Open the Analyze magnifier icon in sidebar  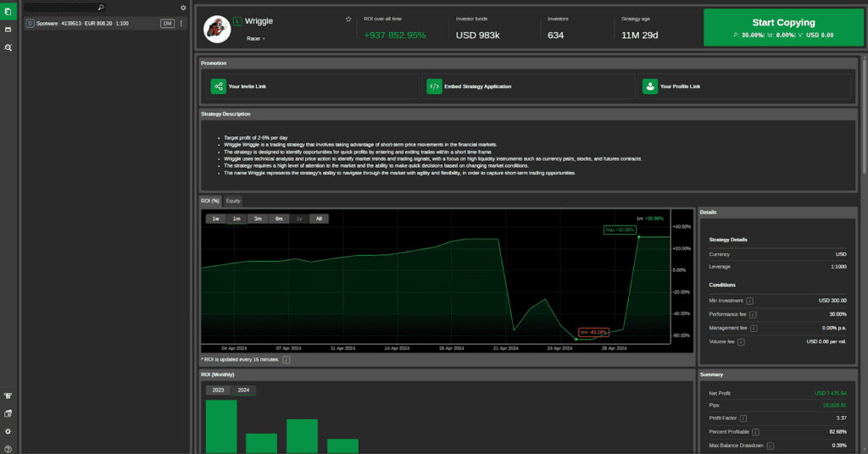tap(8, 47)
